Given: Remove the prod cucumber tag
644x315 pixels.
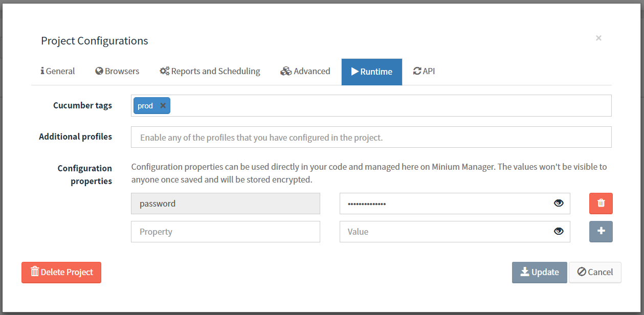Looking at the screenshot, I should click(x=163, y=106).
